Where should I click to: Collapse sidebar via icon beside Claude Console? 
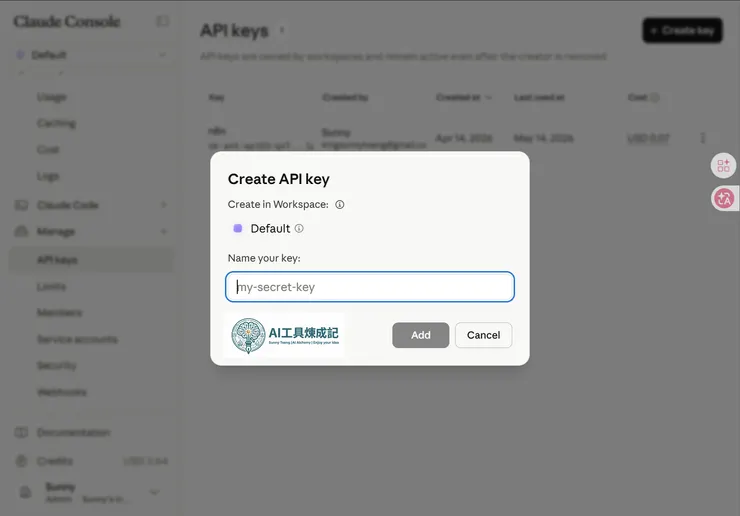(x=162, y=21)
